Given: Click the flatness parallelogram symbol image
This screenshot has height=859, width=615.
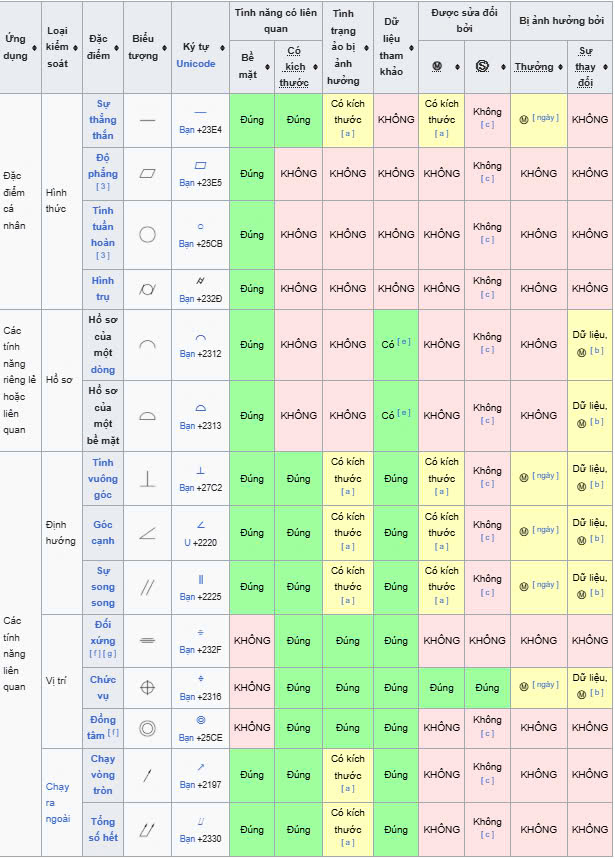Looking at the screenshot, I should click(x=147, y=174).
